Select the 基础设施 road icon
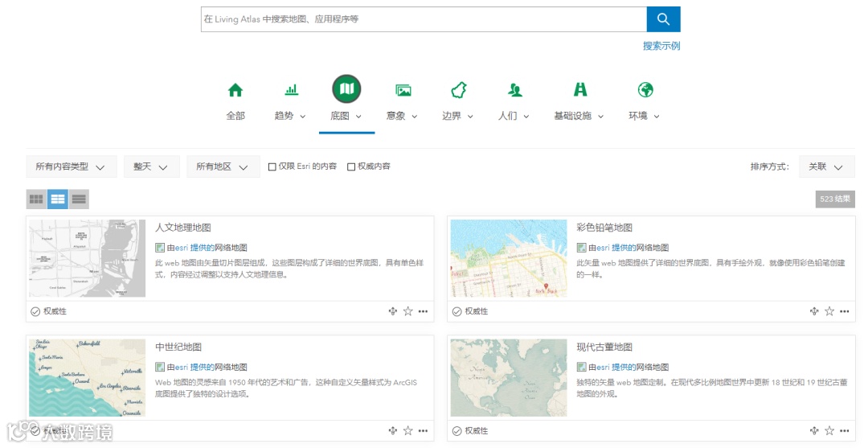This screenshot has width=868, height=448. (x=580, y=90)
